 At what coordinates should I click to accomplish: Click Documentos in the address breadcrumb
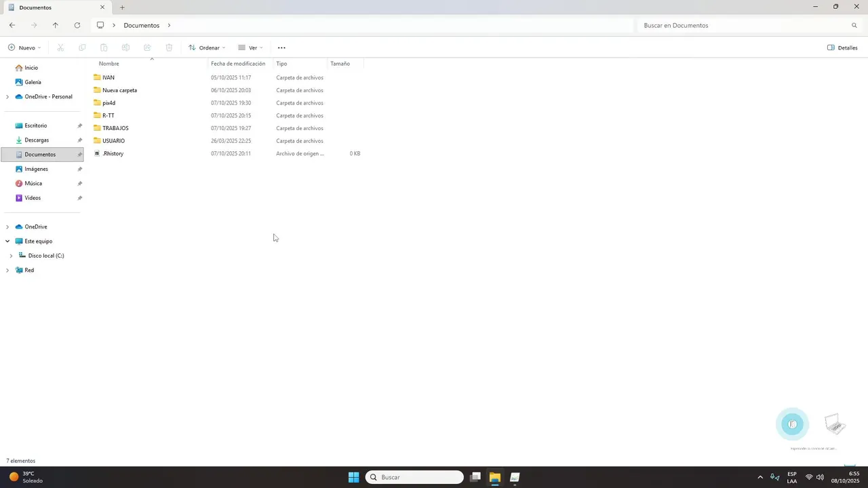click(142, 25)
